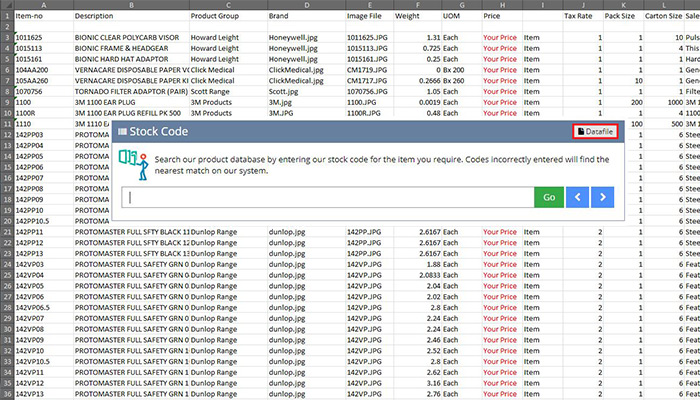The height and width of the screenshot is (400, 700).
Task: Select 1015113.JPG image file cell
Action: tap(369, 48)
